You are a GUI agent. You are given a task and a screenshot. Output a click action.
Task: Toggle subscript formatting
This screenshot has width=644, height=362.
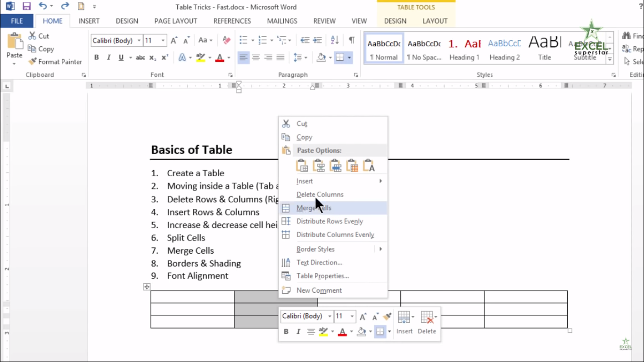coord(153,58)
